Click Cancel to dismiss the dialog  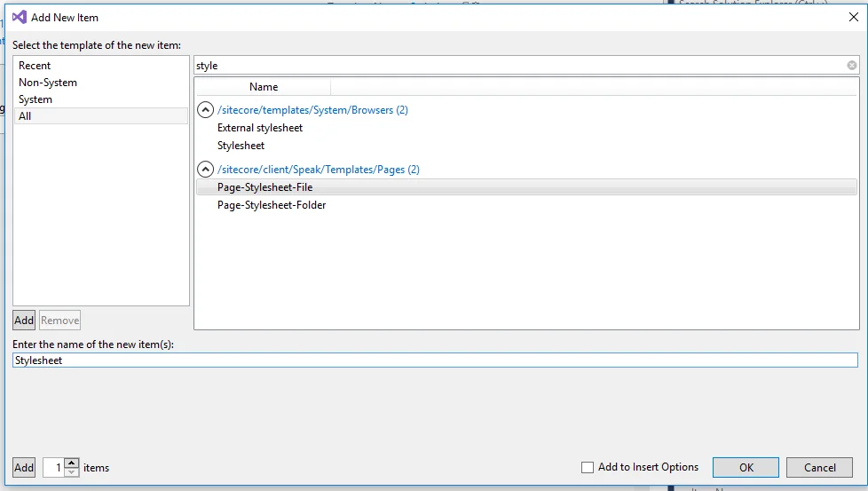(x=820, y=467)
